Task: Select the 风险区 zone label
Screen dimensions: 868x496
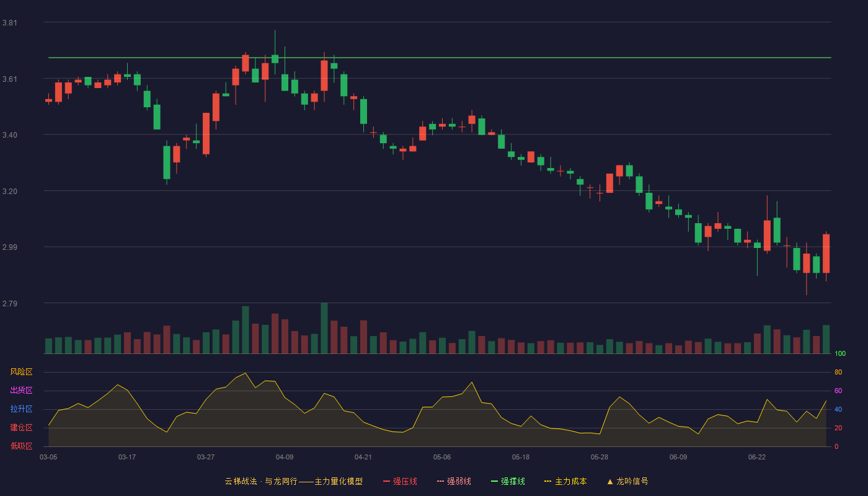Action: pyautogui.click(x=21, y=372)
